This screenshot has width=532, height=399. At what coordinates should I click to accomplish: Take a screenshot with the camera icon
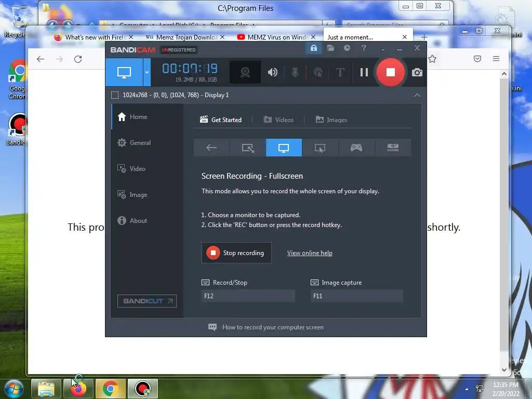tap(417, 72)
